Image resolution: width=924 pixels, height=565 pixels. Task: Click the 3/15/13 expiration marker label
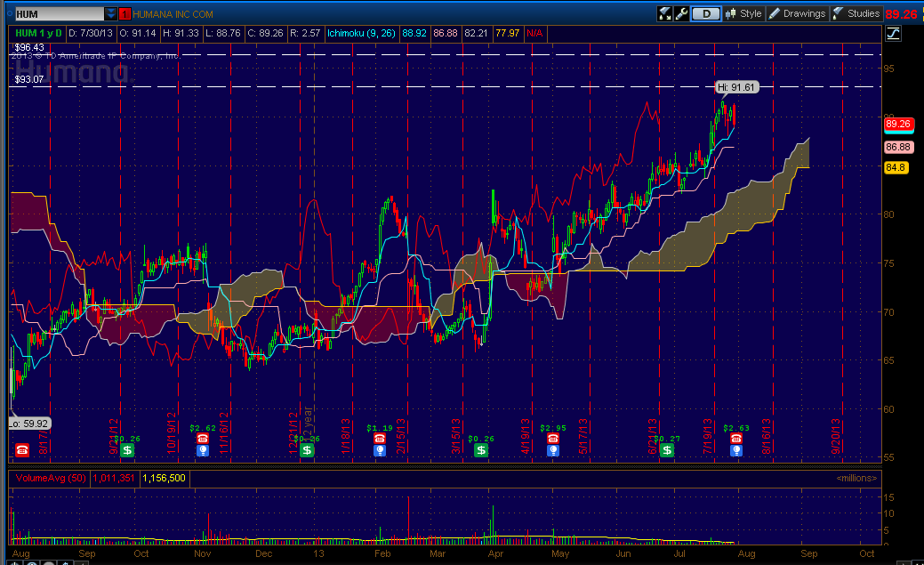click(x=456, y=436)
